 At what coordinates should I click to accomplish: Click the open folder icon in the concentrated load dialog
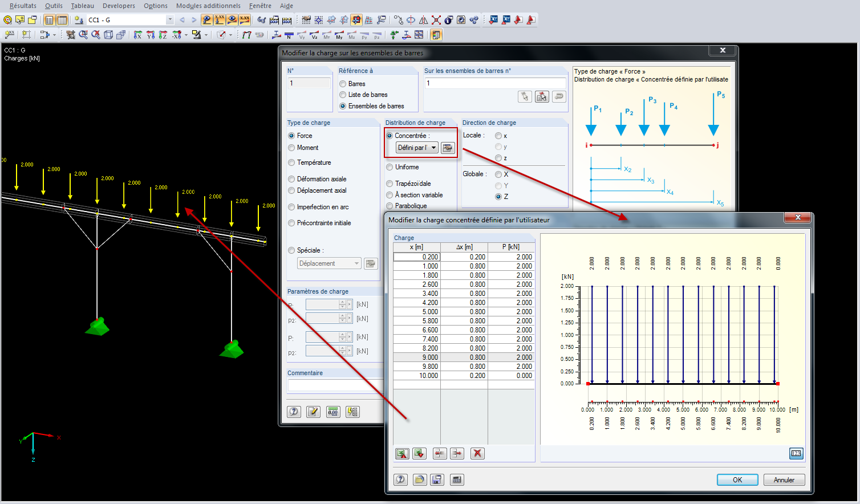click(420, 479)
